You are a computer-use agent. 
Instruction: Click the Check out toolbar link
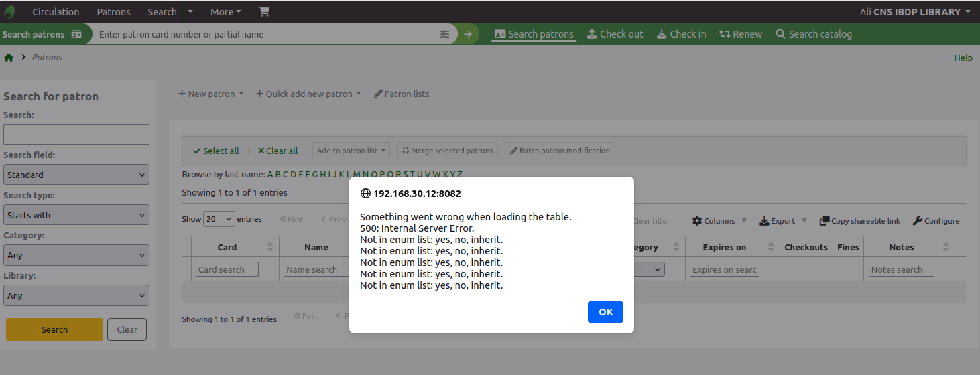(x=615, y=34)
